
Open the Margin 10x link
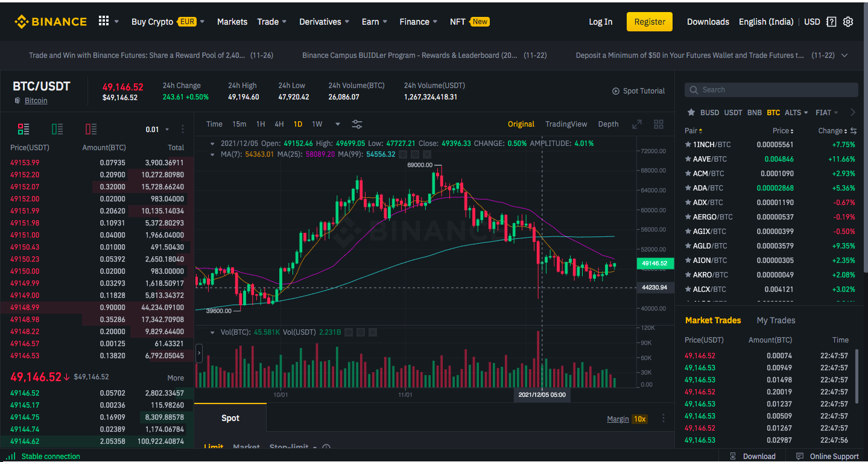[x=627, y=419]
